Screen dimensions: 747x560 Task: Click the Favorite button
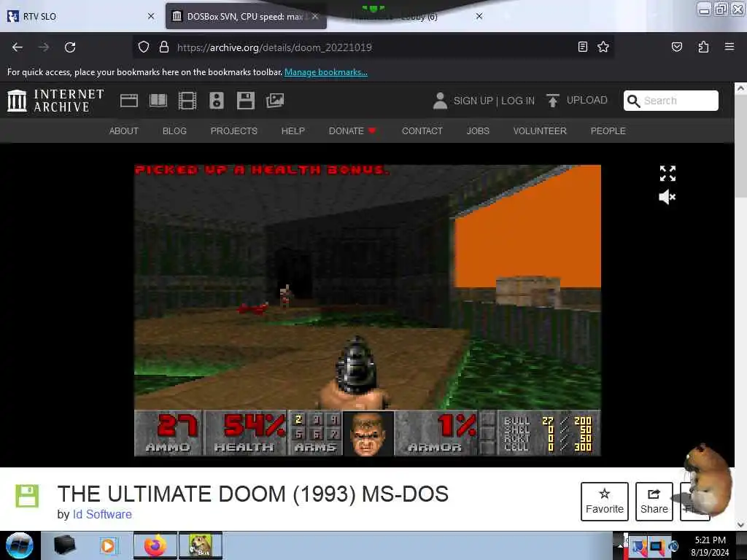coord(605,502)
